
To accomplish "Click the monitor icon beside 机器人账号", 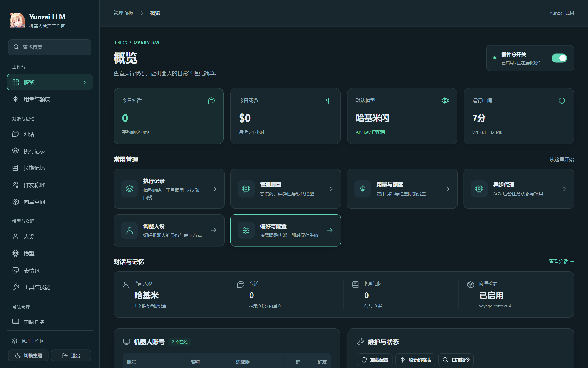I will pos(127,342).
